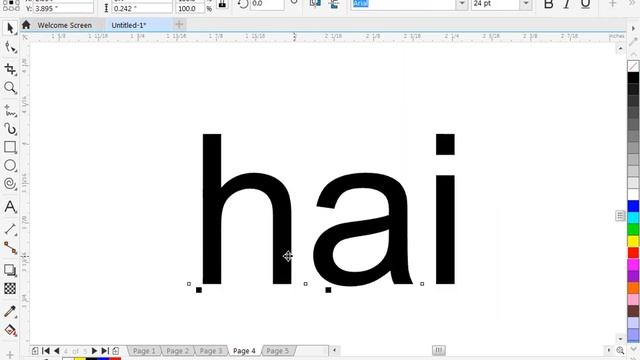640x360 pixels.
Task: Pick the yellow color swatch
Action: pos(633,241)
